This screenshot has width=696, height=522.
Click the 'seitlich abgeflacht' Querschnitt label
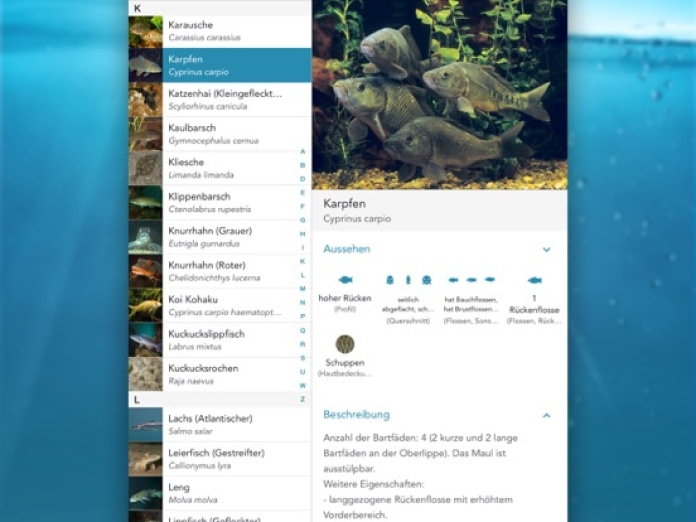click(x=408, y=304)
